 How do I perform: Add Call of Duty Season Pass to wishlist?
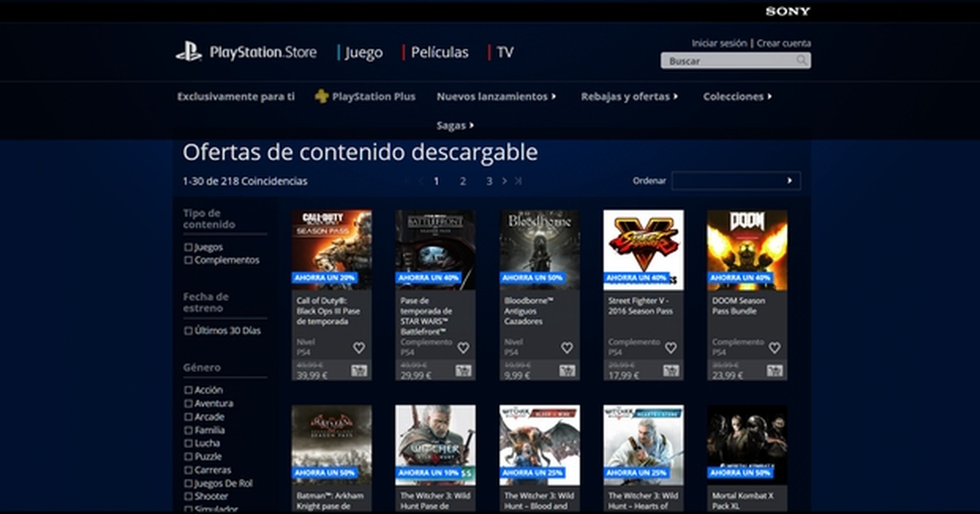point(359,348)
